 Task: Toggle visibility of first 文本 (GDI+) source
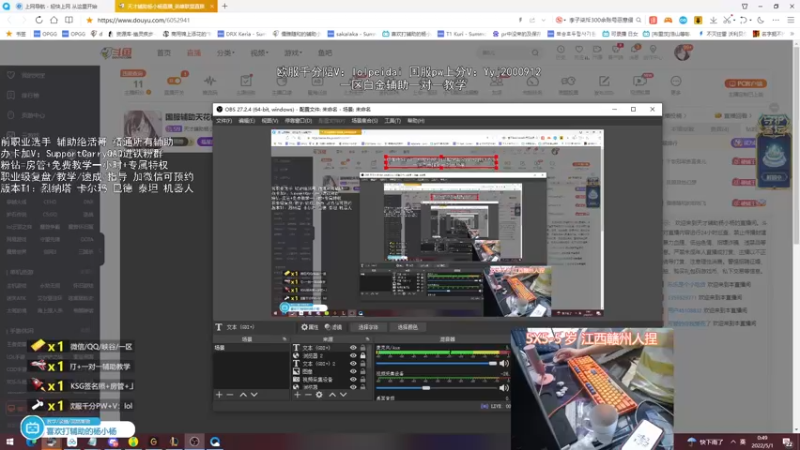pos(353,347)
